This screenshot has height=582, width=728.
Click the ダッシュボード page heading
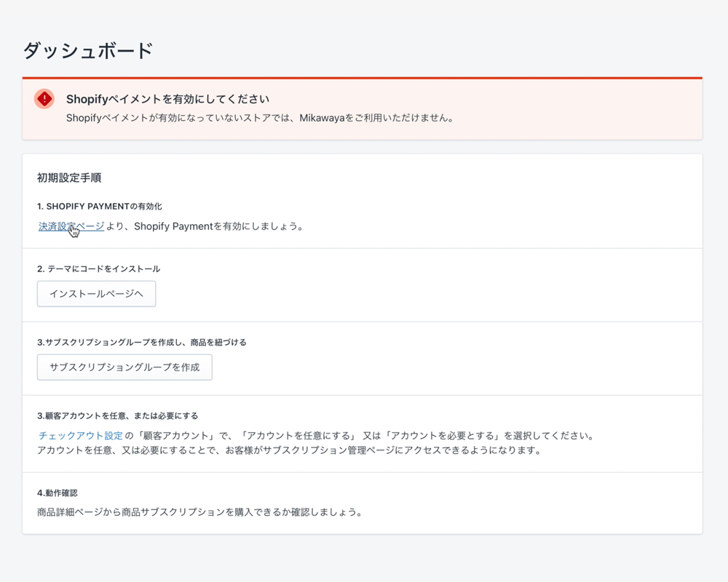pyautogui.click(x=88, y=51)
